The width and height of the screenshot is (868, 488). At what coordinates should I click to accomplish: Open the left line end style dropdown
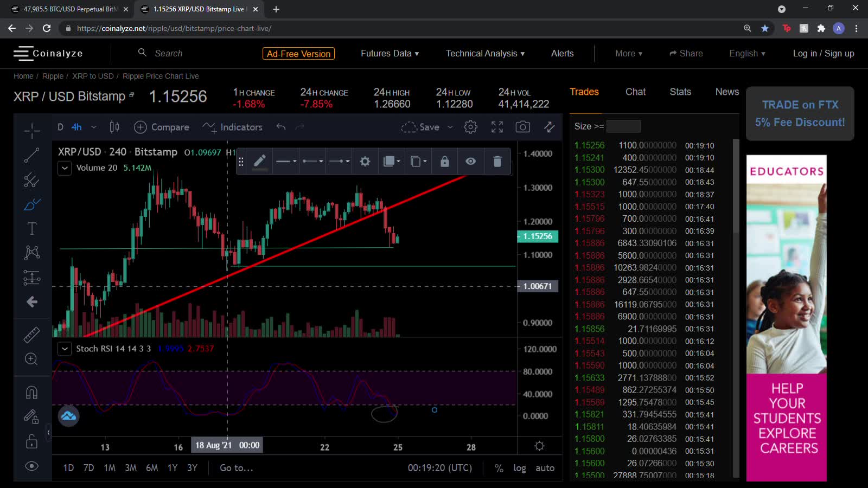pyautogui.click(x=312, y=161)
